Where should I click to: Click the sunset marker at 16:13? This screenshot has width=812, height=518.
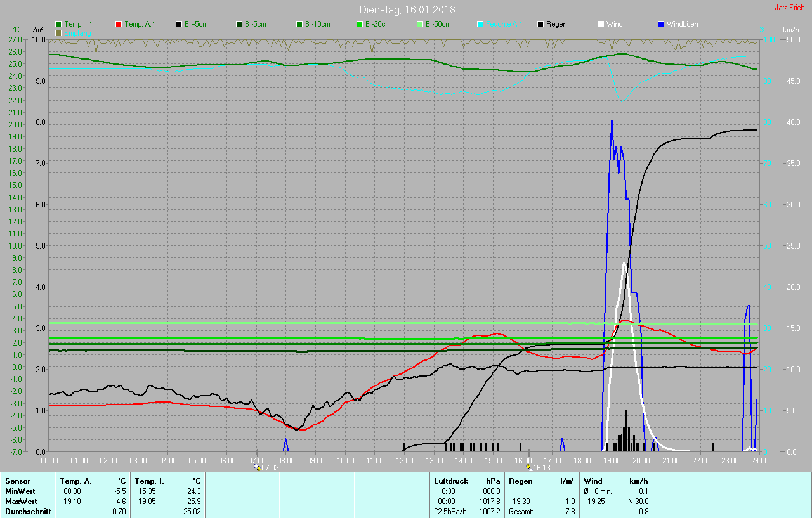point(528,467)
